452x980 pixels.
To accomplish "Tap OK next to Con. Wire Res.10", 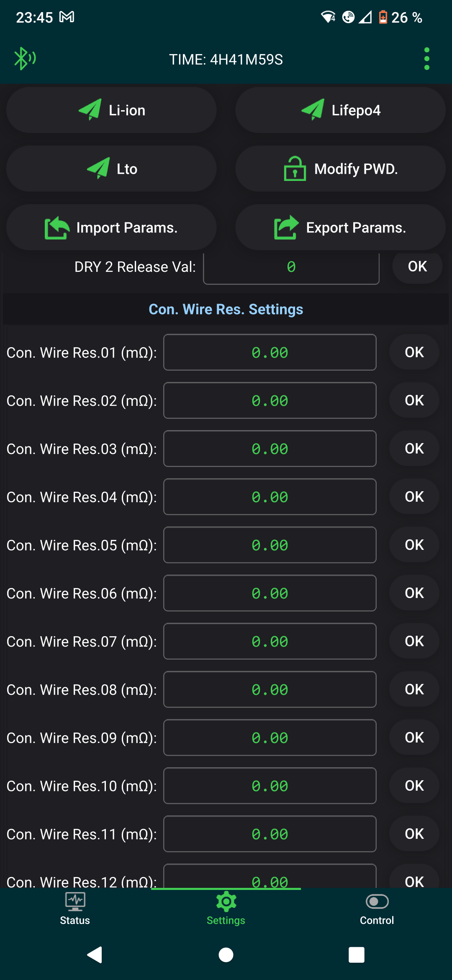I will point(414,786).
